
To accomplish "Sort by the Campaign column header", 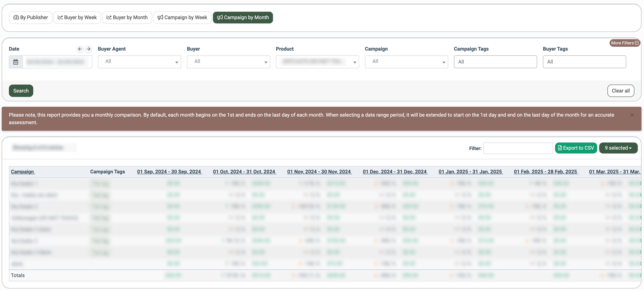I will [22, 172].
